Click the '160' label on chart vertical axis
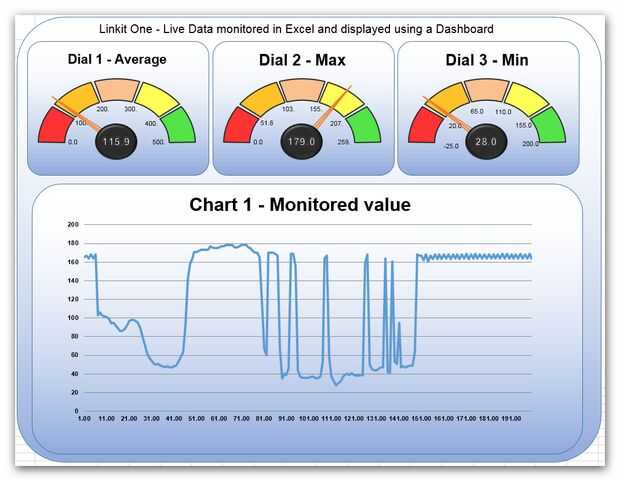Screen dimensions: 620x481 73,262
